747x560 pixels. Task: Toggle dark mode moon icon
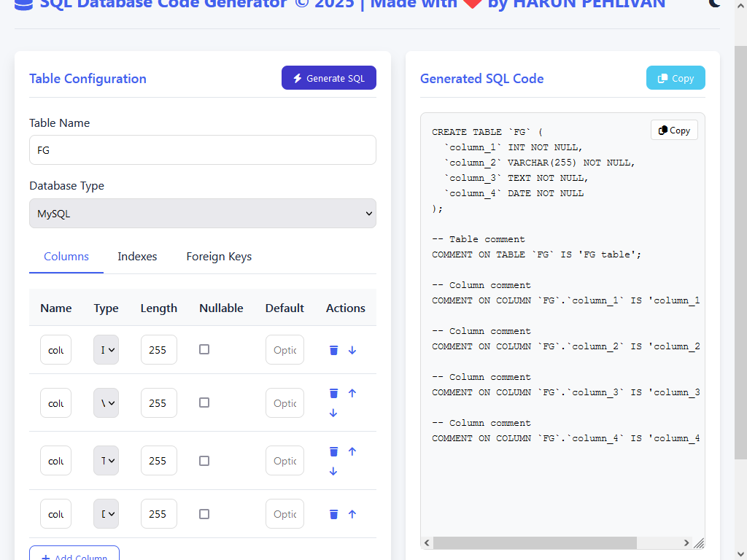[x=714, y=3]
